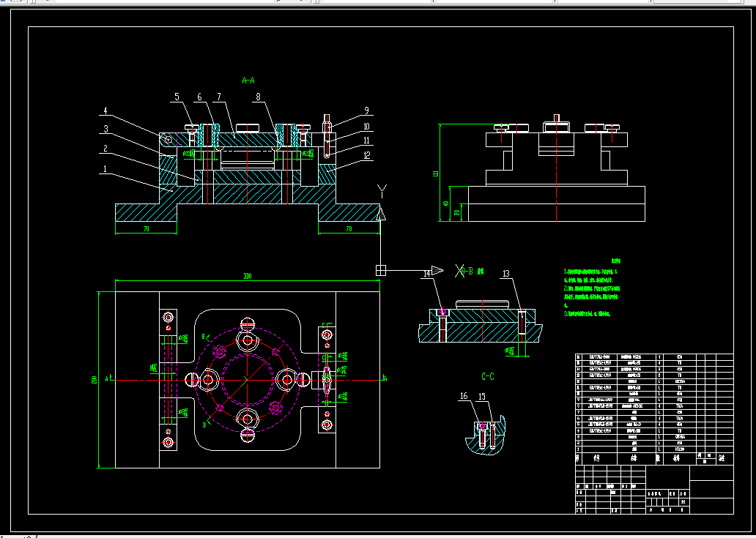Click the UCS origin square marker
Screen dimensions: 756x538
coord(381,271)
